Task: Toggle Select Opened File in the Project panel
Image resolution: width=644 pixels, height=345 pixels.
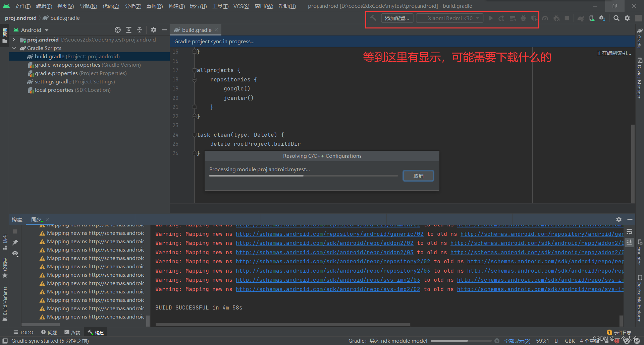Action: pos(118,30)
